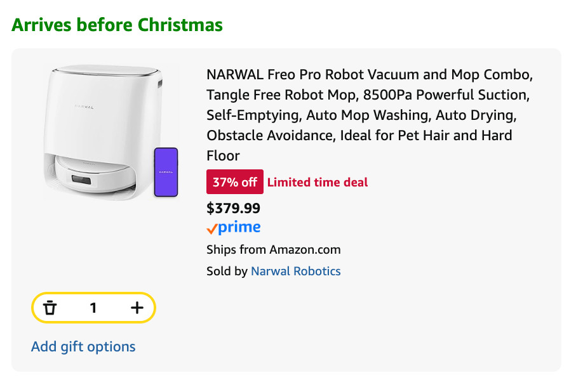The height and width of the screenshot is (392, 583).
Task: Select the Limited time deal label
Action: (x=318, y=182)
